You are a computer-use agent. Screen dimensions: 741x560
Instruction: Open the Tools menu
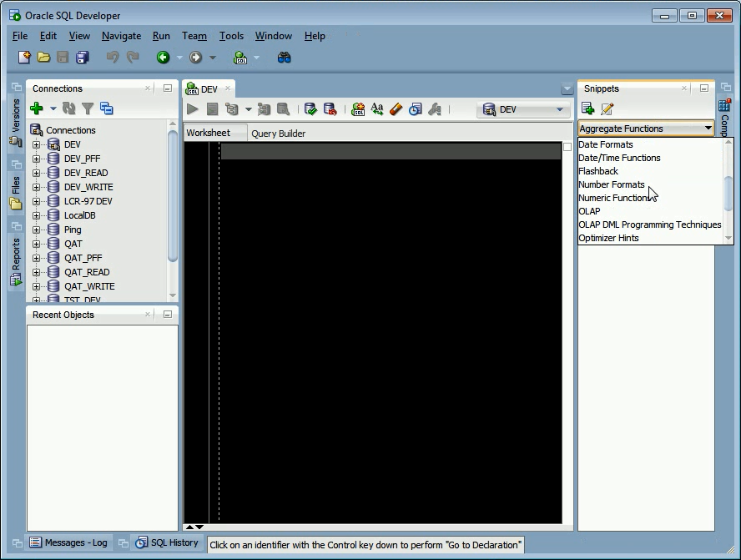pos(232,36)
